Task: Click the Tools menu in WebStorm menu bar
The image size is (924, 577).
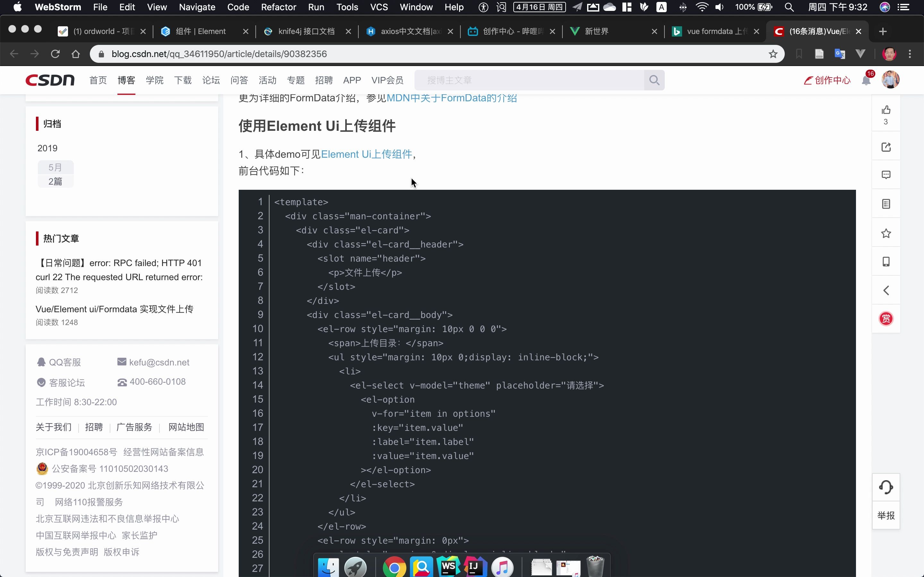Action: click(347, 7)
